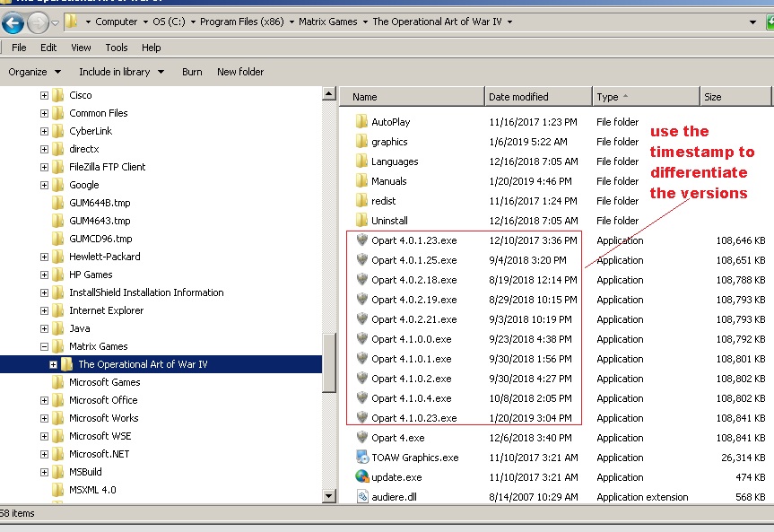Viewport: 774px width, 532px height.
Task: Expand the Cisco folder tree node
Action: click(45, 95)
